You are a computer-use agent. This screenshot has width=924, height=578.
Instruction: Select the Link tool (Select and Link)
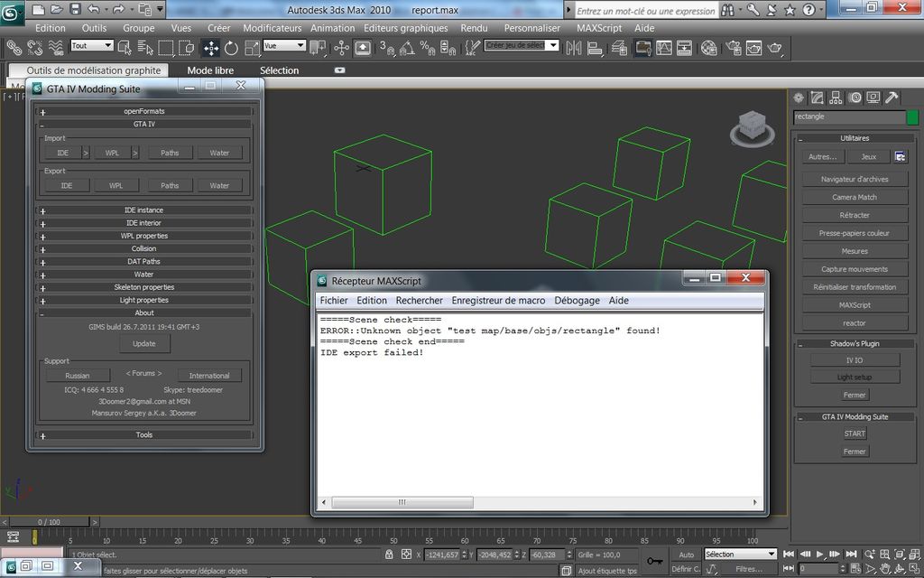[x=14, y=48]
